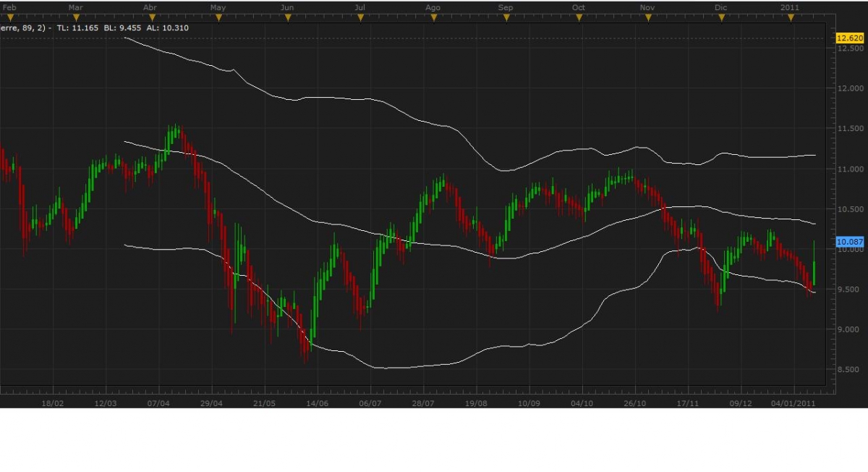
Task: Click the Sep month triangle marker
Action: click(x=506, y=17)
